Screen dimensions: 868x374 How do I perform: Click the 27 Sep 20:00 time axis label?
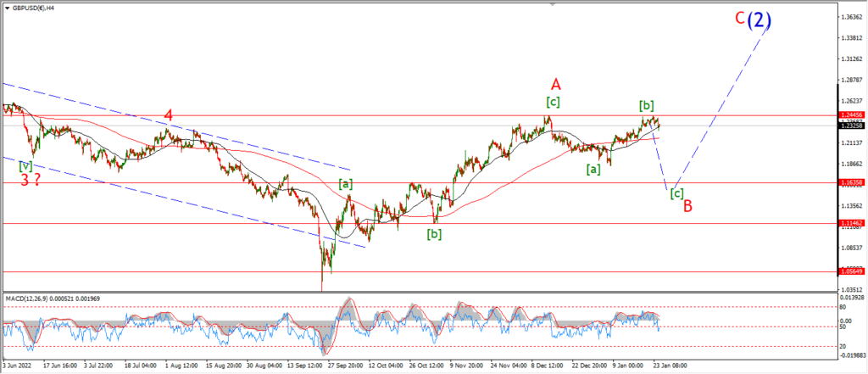pos(347,366)
